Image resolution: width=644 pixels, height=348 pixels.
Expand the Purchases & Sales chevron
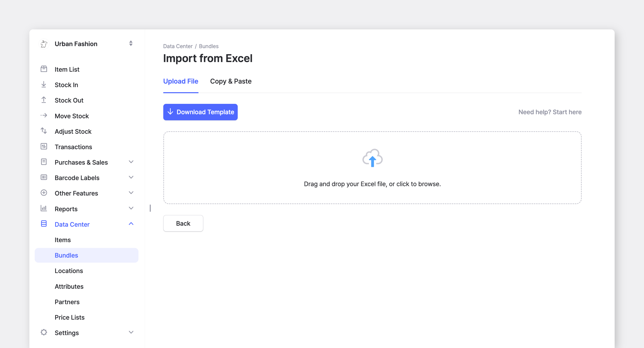coord(131,162)
